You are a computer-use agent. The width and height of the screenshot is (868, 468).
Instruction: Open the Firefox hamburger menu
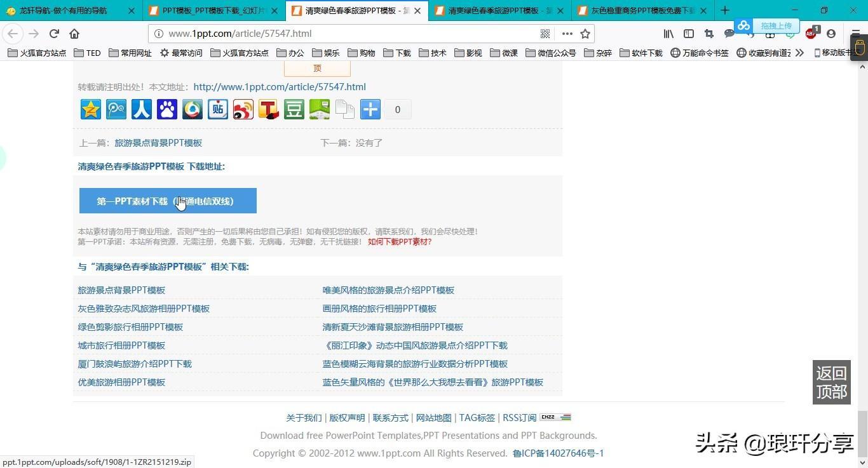pos(855,34)
